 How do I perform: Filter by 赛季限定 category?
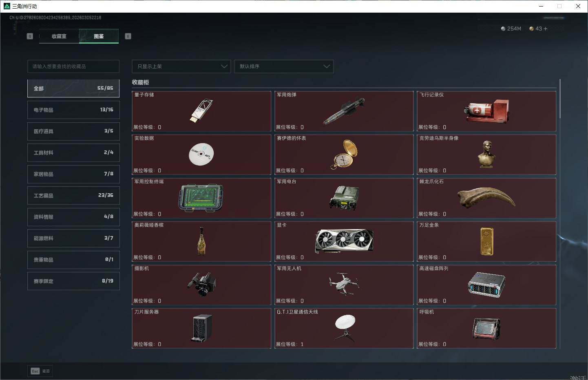(73, 281)
